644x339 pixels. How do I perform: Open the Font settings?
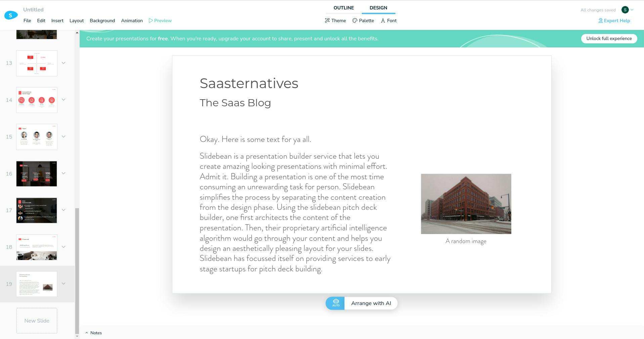pyautogui.click(x=383, y=21)
